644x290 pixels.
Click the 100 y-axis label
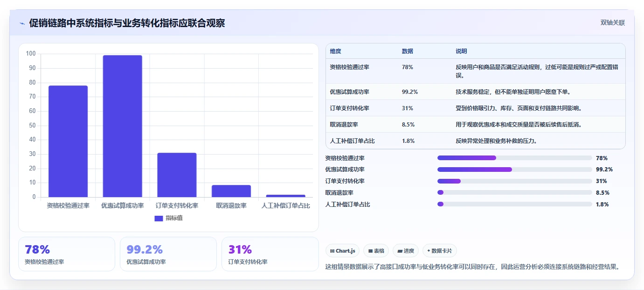pyautogui.click(x=31, y=54)
